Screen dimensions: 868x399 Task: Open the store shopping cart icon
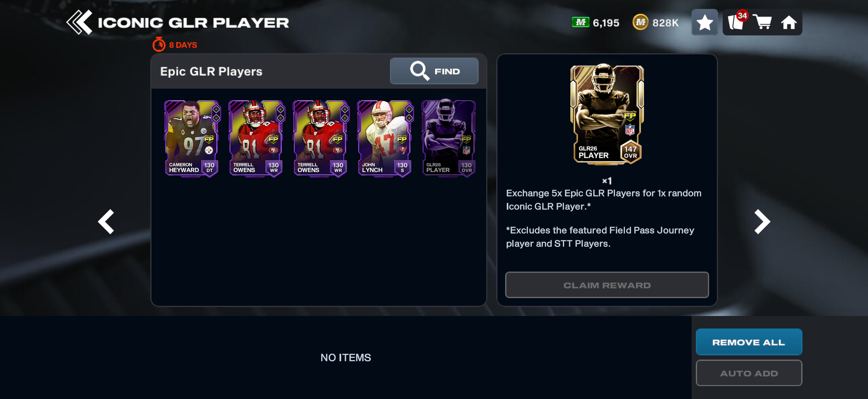coord(762,22)
